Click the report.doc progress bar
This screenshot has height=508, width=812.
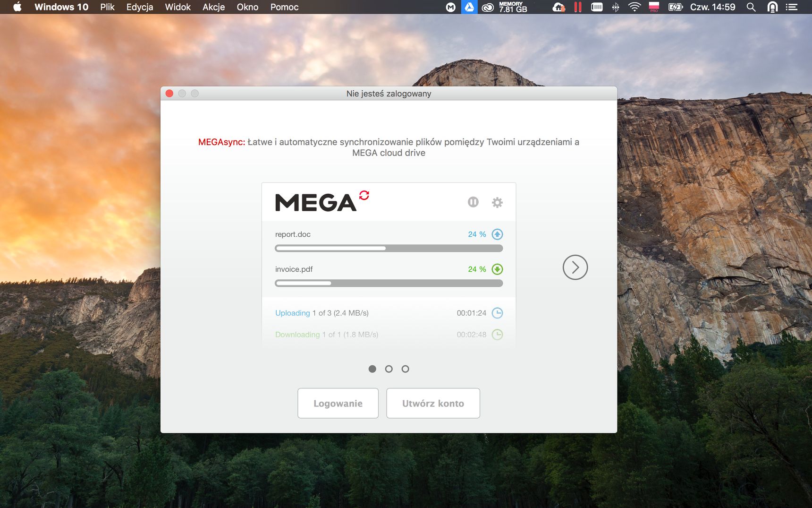[389, 248]
